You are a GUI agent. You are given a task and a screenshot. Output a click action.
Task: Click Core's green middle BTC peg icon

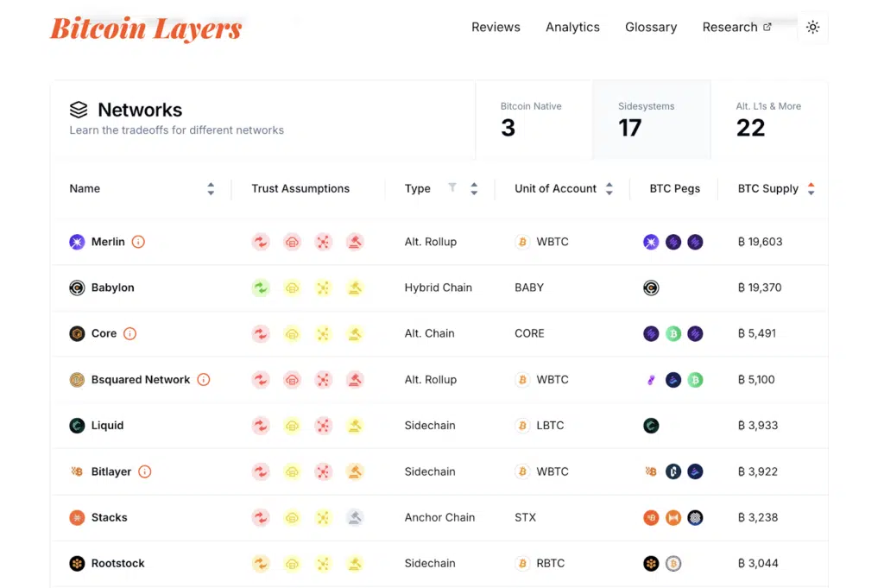[x=673, y=333]
